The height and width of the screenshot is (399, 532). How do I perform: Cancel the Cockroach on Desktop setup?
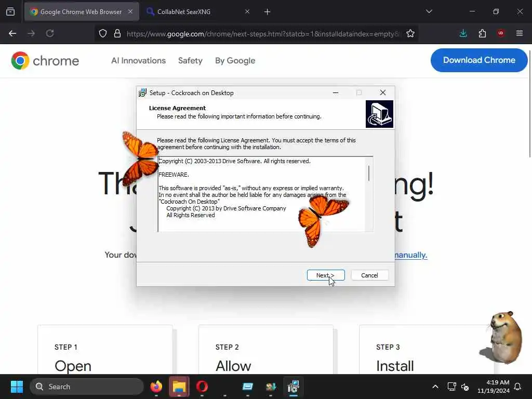point(369,275)
